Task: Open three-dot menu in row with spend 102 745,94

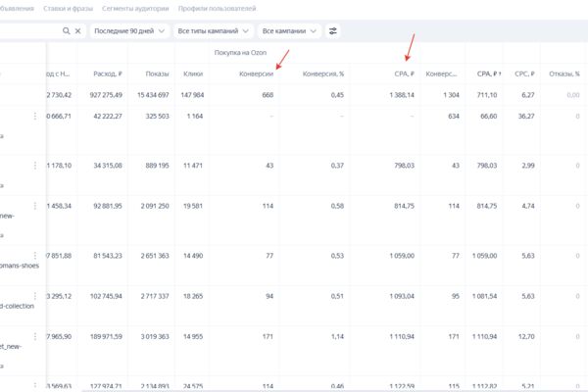Action: tap(35, 296)
